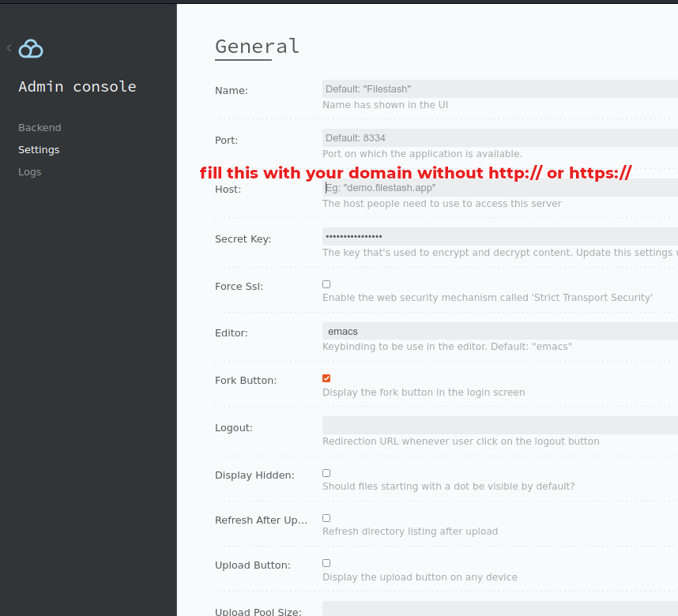Click the Admin console title
678x616 pixels.
[77, 87]
